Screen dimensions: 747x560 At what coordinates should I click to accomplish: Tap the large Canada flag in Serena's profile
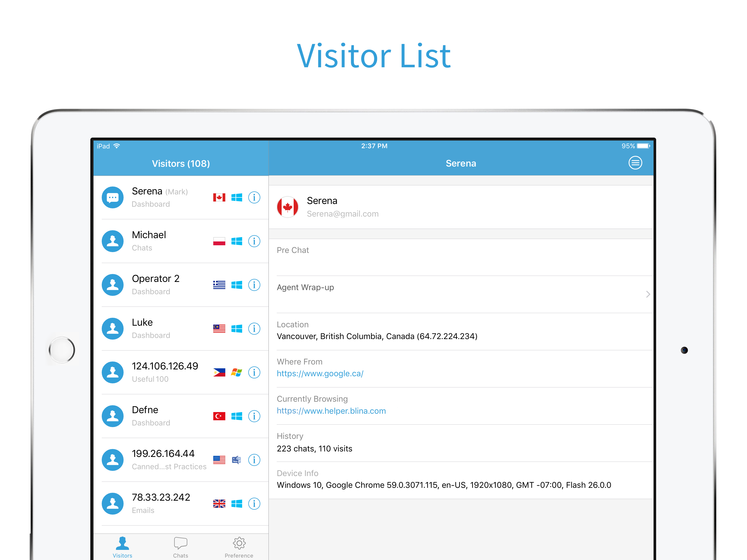click(287, 207)
